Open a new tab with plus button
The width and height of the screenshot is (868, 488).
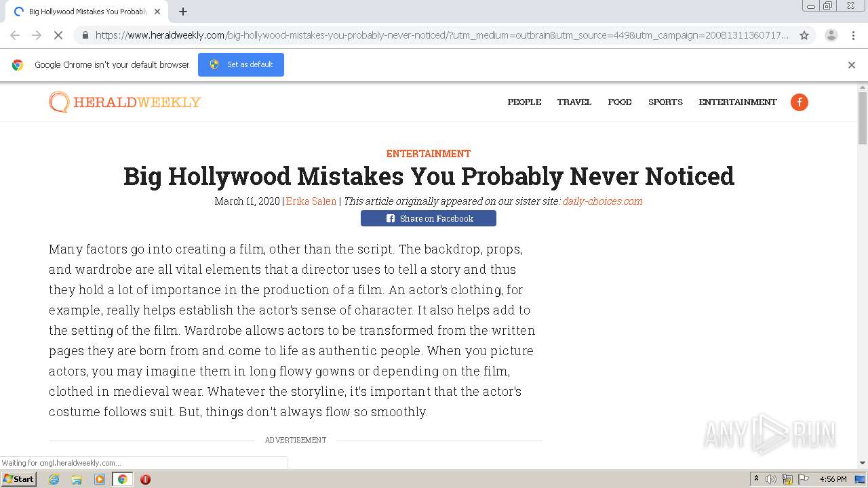[x=183, y=12]
